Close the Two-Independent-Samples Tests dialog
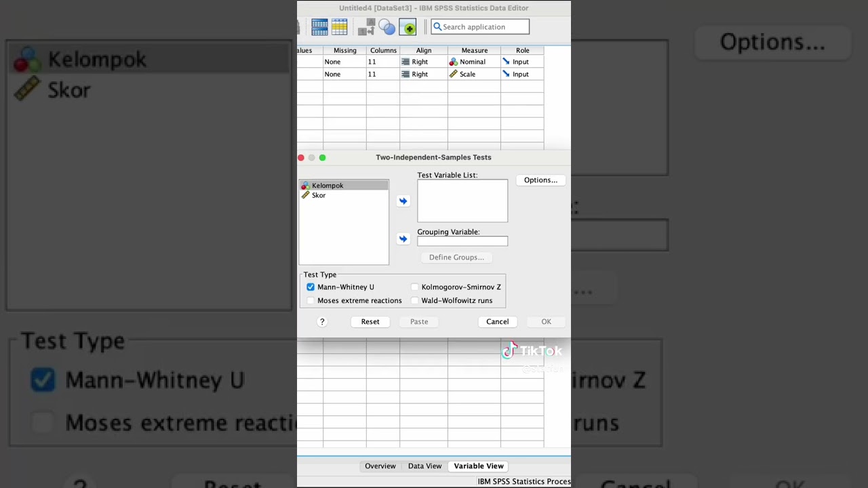Image resolution: width=868 pixels, height=488 pixels. (301, 158)
